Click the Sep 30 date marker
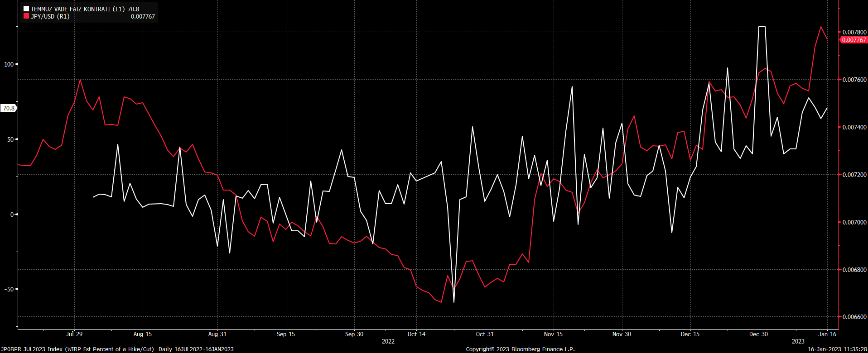The image size is (868, 353). [354, 334]
